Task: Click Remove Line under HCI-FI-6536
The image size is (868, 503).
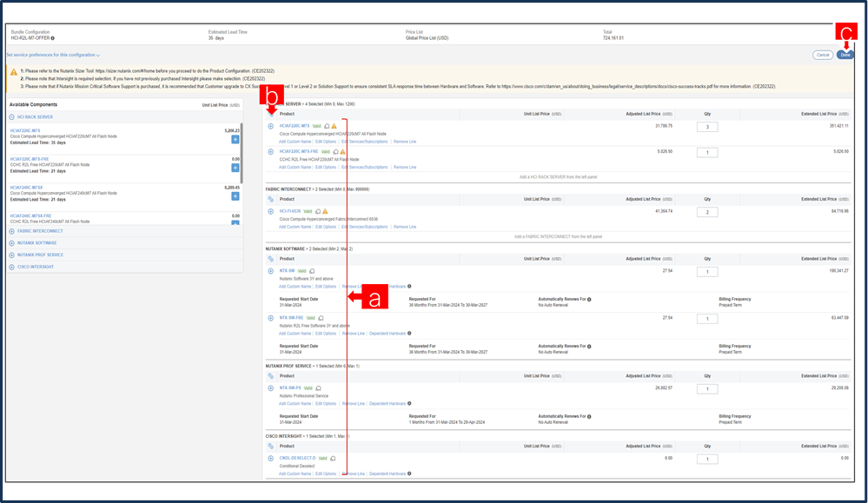Action: (405, 227)
